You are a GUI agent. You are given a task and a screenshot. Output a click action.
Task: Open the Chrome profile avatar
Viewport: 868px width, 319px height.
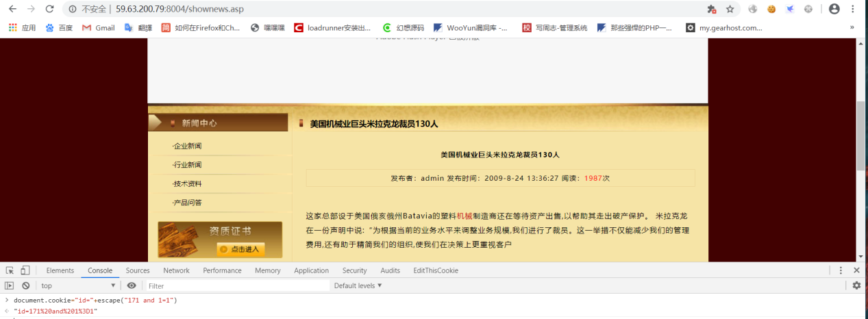point(834,9)
